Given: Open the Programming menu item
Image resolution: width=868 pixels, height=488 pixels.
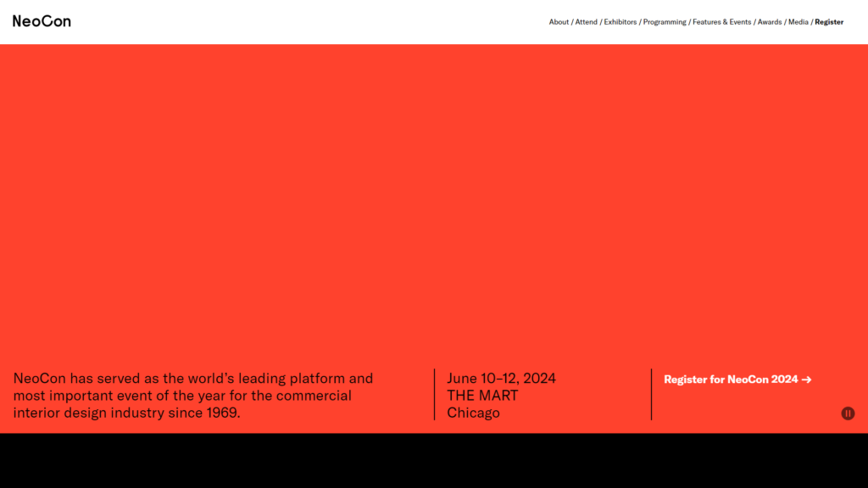Looking at the screenshot, I should tap(665, 22).
